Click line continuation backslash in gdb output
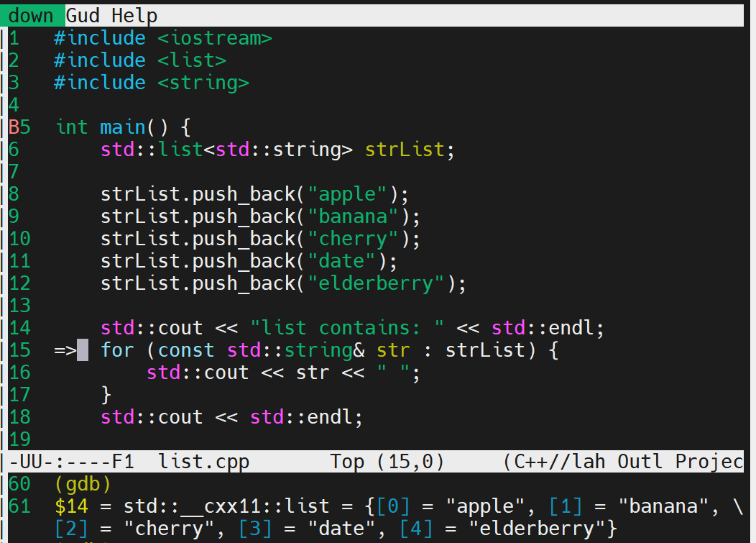The height and width of the screenshot is (543, 756). pyautogui.click(x=738, y=506)
